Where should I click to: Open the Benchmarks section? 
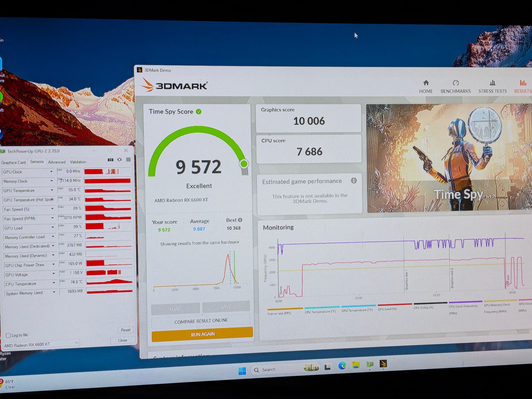pyautogui.click(x=456, y=87)
